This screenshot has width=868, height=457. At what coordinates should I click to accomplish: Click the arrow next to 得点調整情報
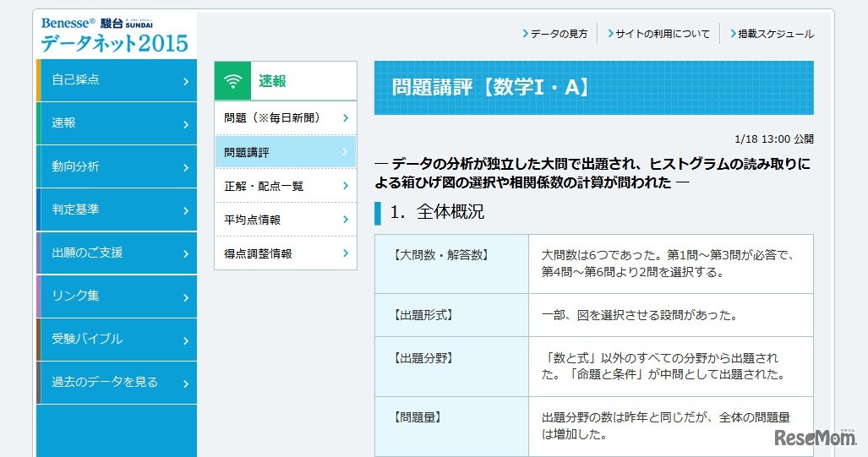346,253
